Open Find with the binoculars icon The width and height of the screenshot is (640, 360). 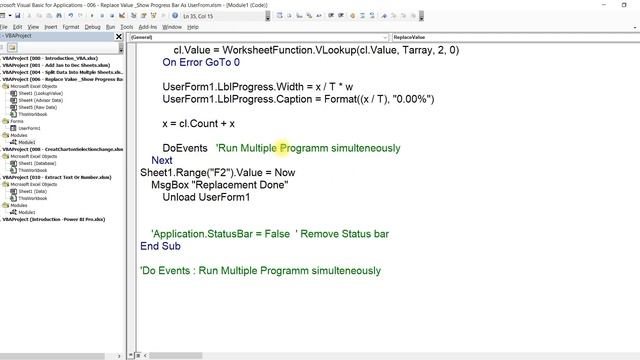coord(59,16)
